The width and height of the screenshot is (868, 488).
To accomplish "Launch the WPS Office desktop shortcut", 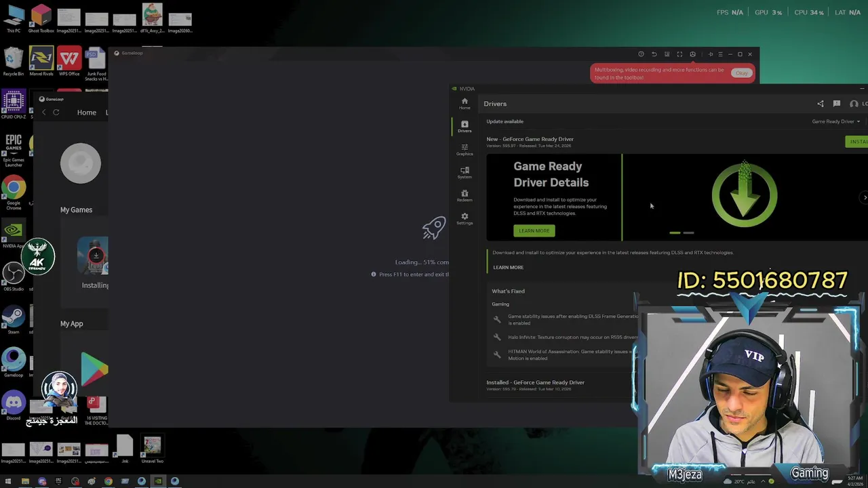I will [x=69, y=62].
